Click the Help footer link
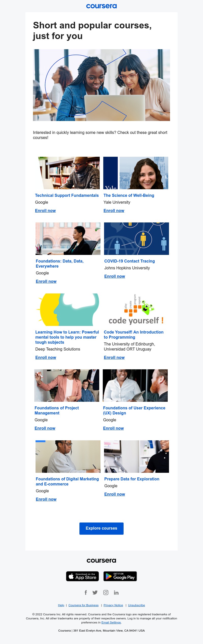The width and height of the screenshot is (203, 644). [x=61, y=605]
